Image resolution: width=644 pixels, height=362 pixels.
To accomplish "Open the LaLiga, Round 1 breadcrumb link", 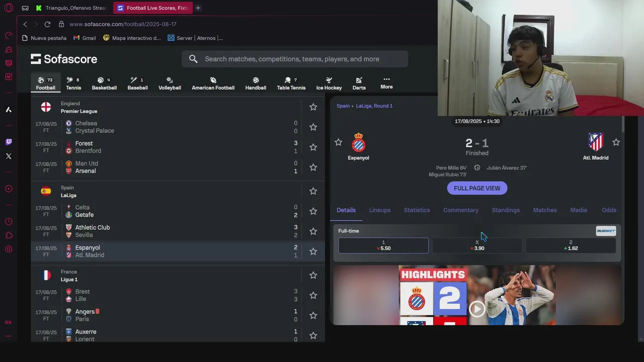I will pos(374,106).
